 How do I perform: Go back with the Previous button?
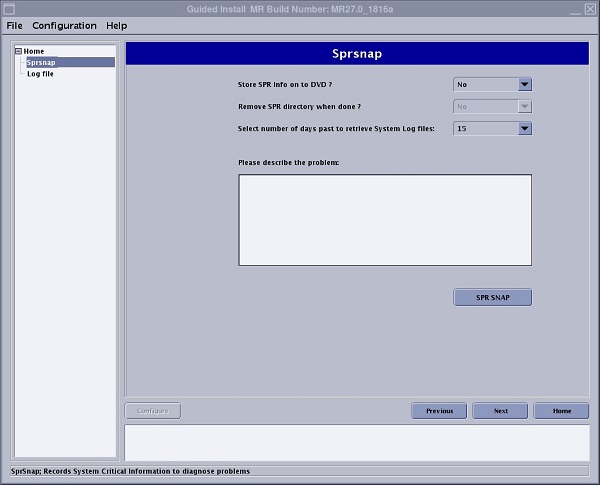[x=439, y=411]
